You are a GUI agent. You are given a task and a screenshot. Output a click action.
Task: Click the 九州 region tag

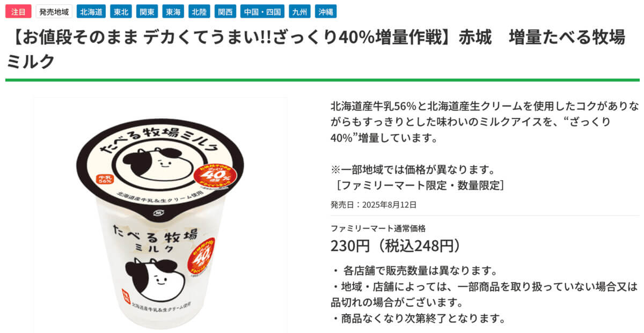coord(299,11)
